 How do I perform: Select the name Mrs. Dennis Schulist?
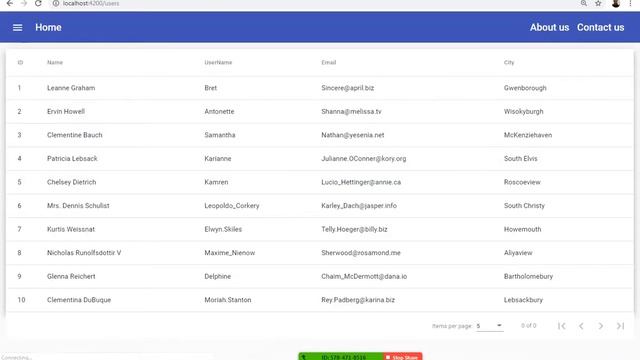pyautogui.click(x=78, y=206)
